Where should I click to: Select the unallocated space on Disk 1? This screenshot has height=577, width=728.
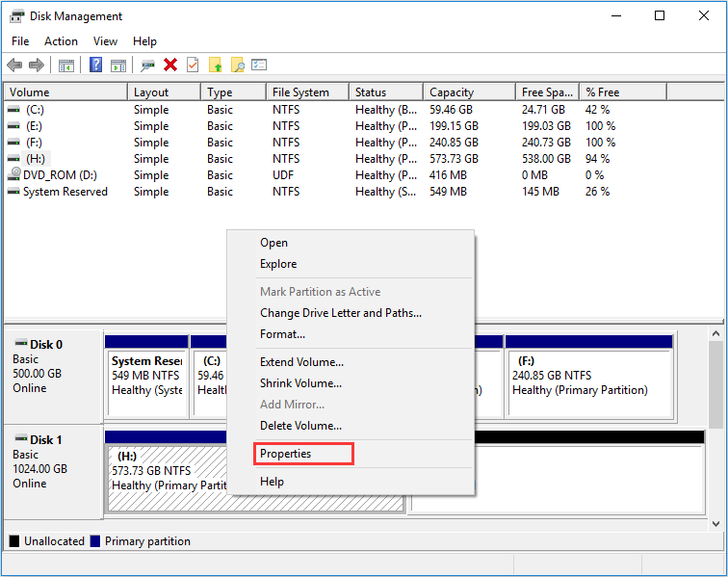[x=589, y=471]
